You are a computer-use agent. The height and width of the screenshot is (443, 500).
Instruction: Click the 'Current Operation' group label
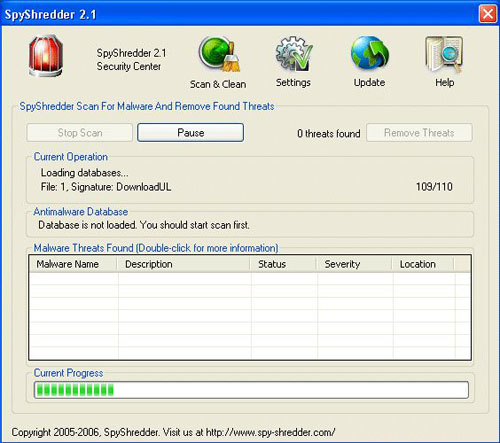[71, 157]
